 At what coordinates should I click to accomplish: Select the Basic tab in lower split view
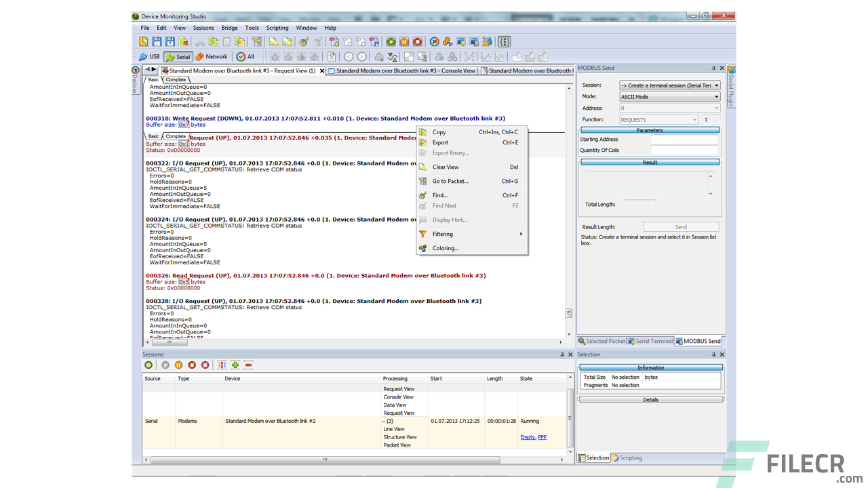[x=154, y=136]
